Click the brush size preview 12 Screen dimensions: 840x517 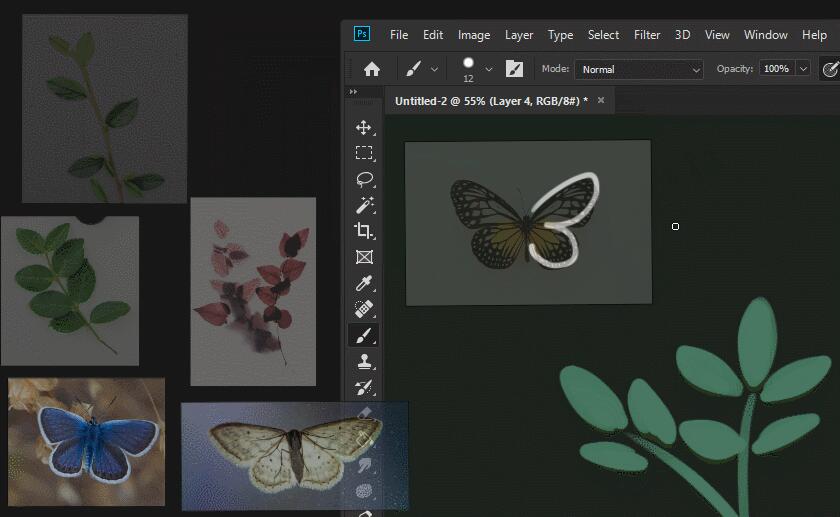(x=468, y=69)
